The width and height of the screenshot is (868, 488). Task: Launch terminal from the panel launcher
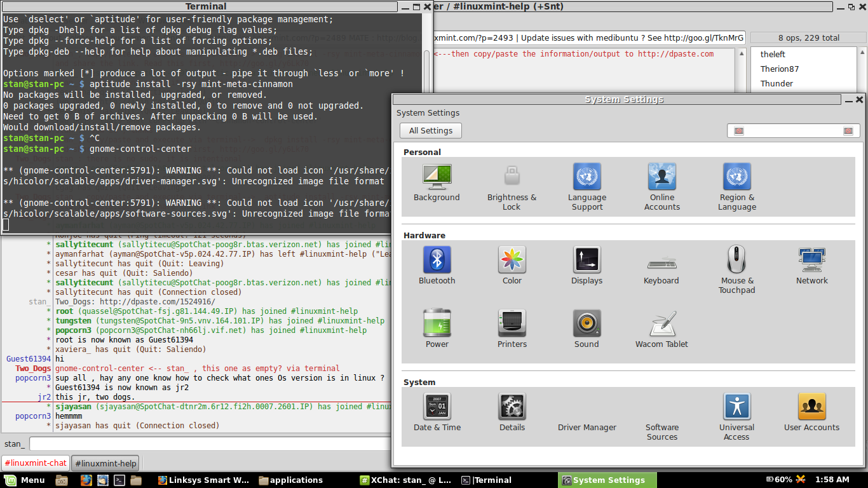tap(119, 480)
